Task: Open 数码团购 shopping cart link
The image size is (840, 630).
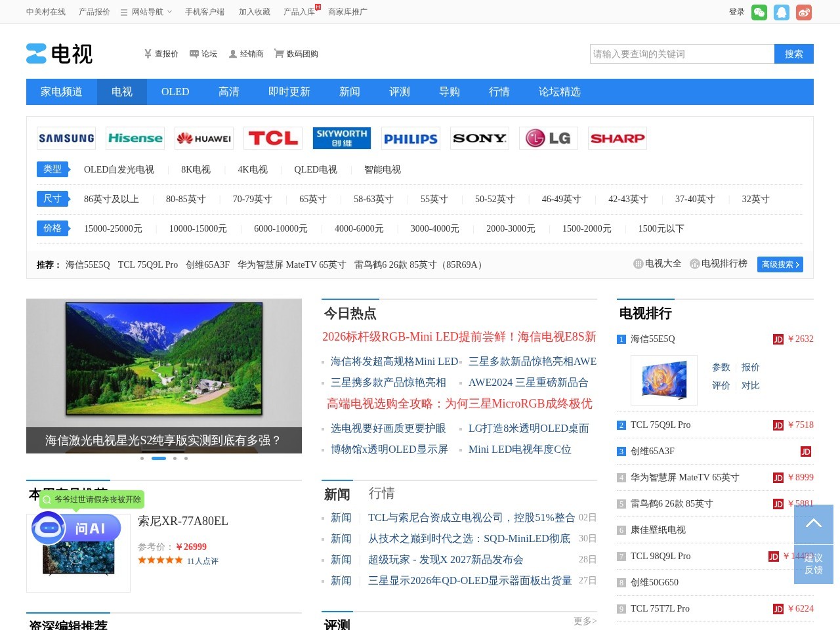Action: click(296, 54)
